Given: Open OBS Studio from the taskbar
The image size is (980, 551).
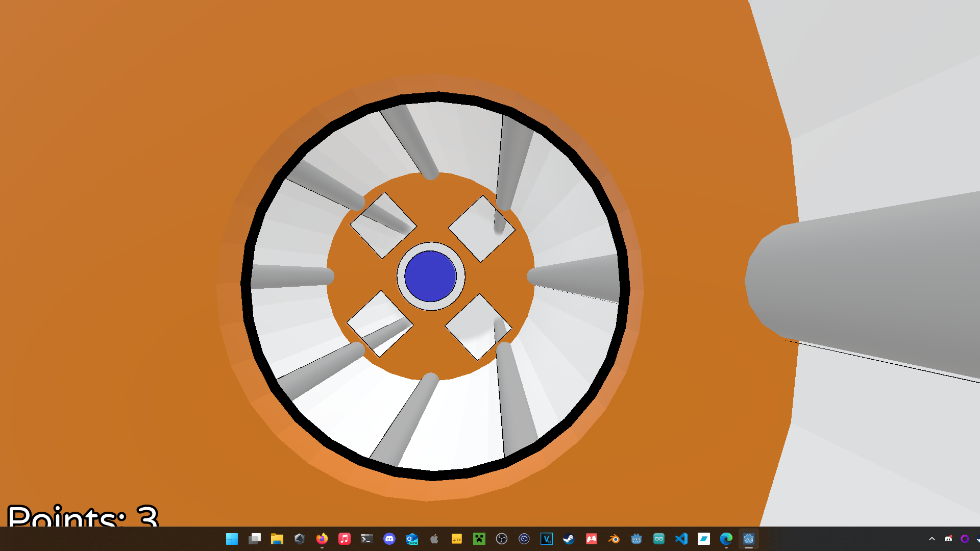Looking at the screenshot, I should pos(501,539).
